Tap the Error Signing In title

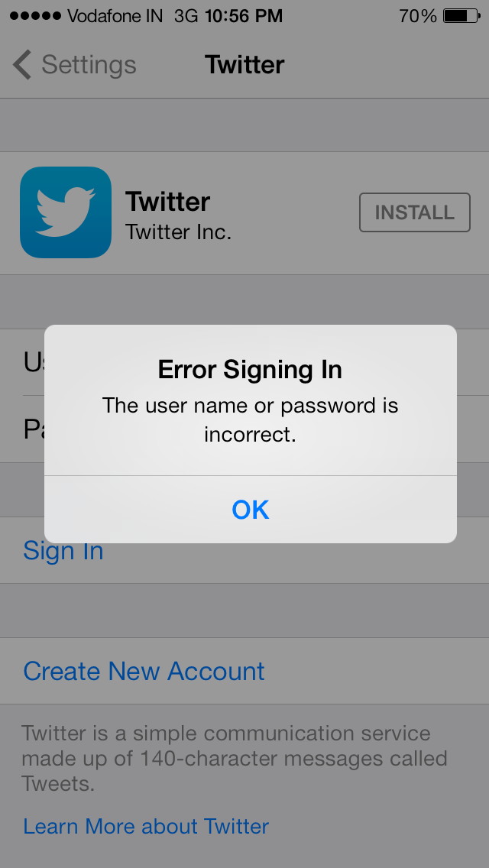click(x=250, y=369)
